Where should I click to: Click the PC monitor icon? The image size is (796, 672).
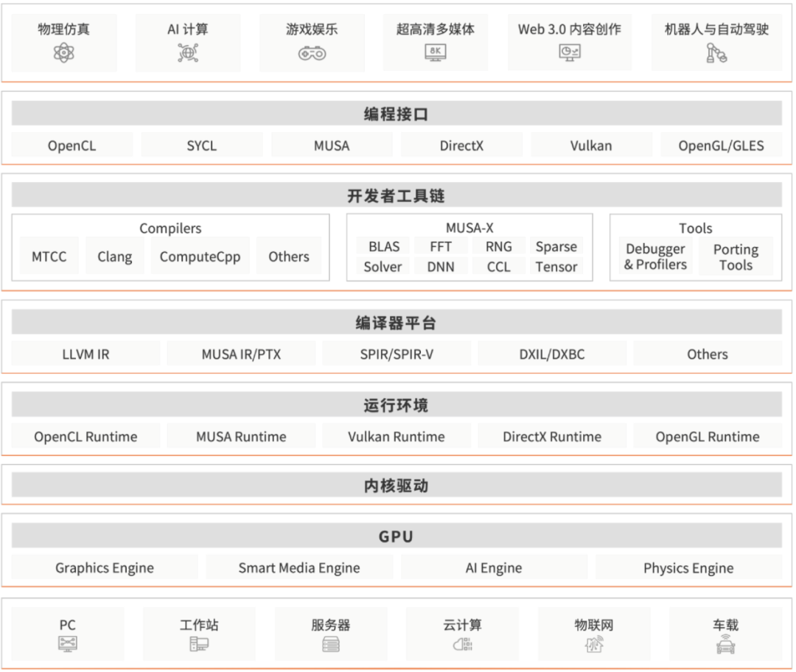(68, 644)
